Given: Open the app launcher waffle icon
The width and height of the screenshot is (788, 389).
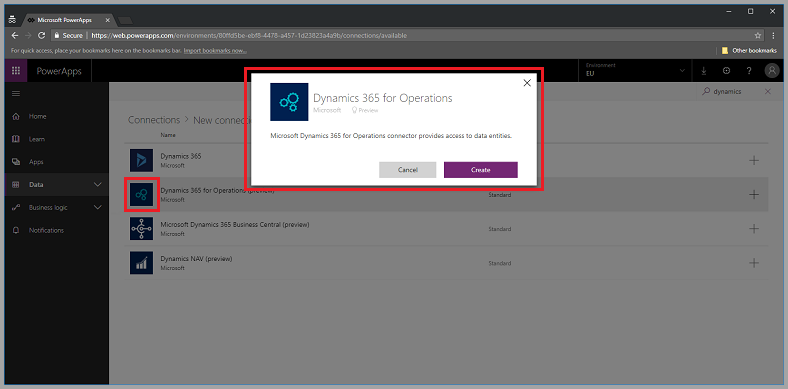Looking at the screenshot, I should point(16,71).
